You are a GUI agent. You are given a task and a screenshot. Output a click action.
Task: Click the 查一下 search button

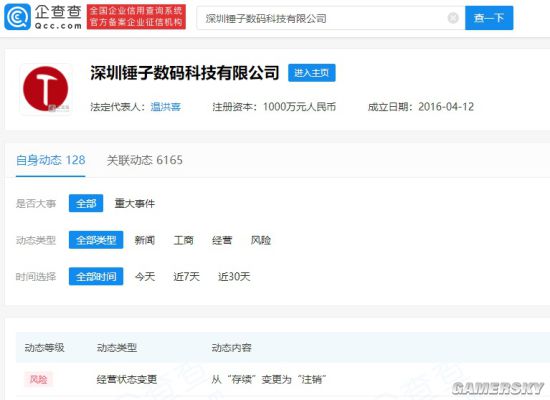pyautogui.click(x=489, y=18)
